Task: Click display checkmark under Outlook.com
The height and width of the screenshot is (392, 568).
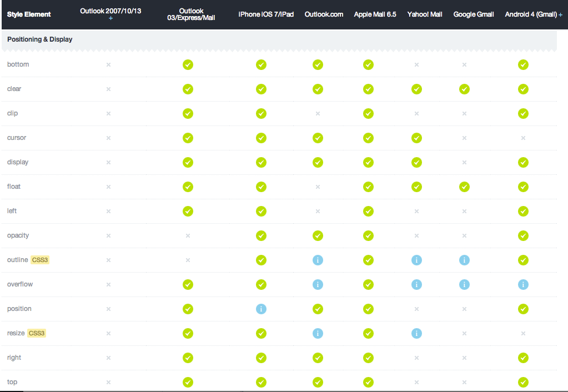Action: click(x=318, y=162)
